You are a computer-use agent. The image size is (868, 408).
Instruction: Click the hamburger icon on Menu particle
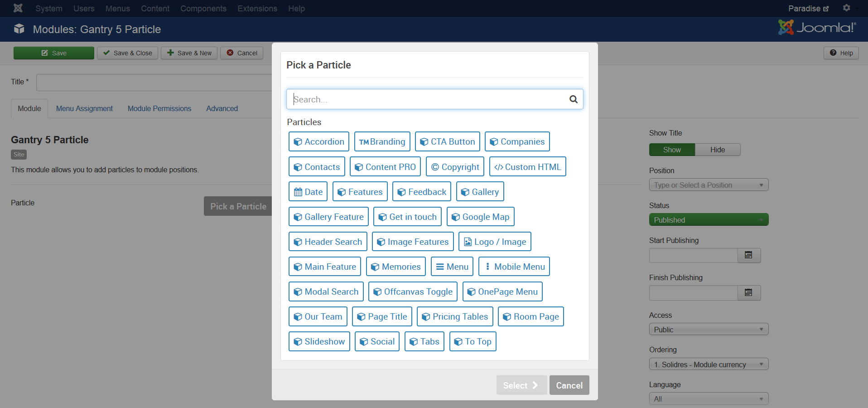pyautogui.click(x=439, y=267)
